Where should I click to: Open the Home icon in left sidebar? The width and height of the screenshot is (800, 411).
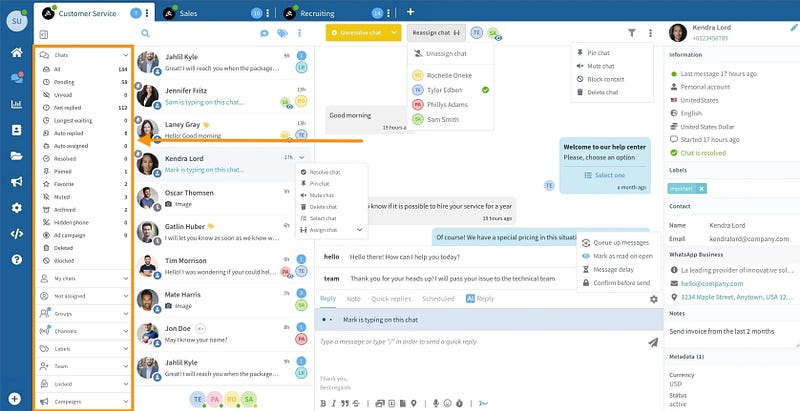(x=16, y=52)
